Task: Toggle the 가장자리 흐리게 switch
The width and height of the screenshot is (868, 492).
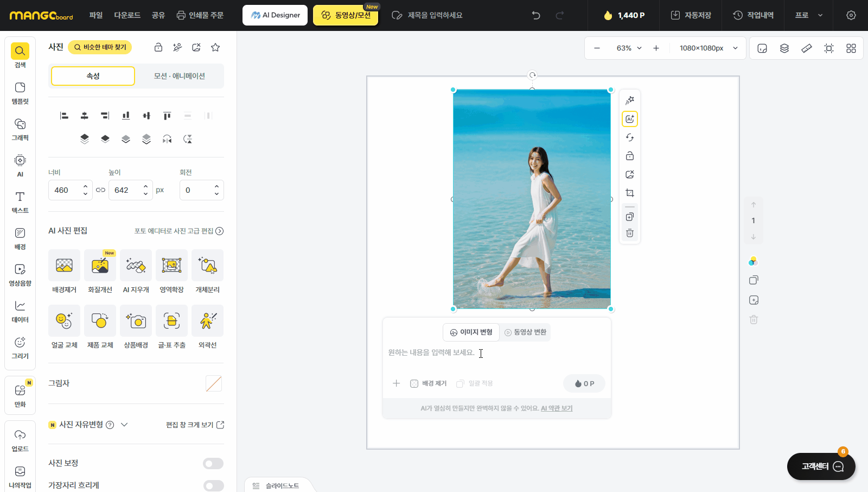Action: point(213,485)
